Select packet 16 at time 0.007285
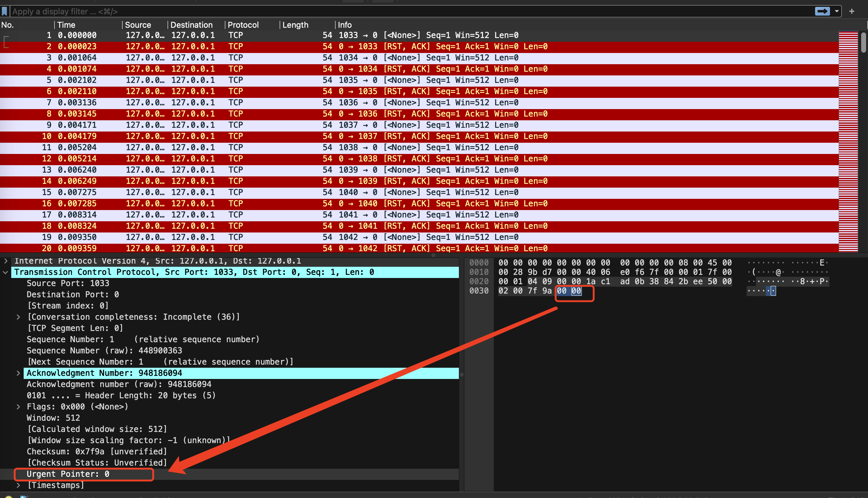This screenshot has height=498, width=868. [x=419, y=204]
